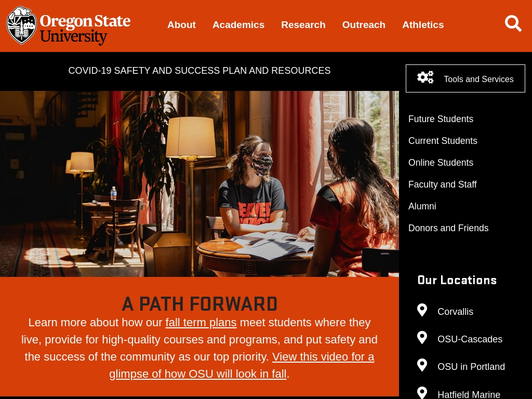Click the map pin icon by Hatfield Marine
532x399 pixels.
pos(422,393)
